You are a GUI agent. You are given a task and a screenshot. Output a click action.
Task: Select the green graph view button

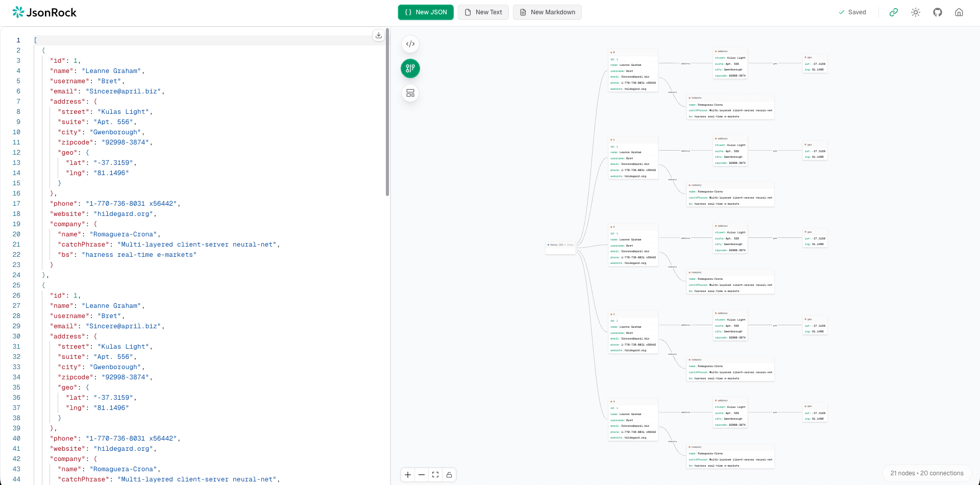coord(410,68)
